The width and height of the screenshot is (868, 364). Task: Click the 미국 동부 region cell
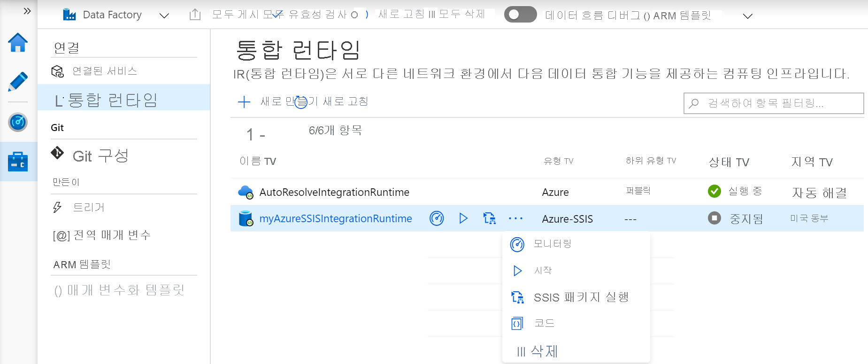tap(809, 218)
